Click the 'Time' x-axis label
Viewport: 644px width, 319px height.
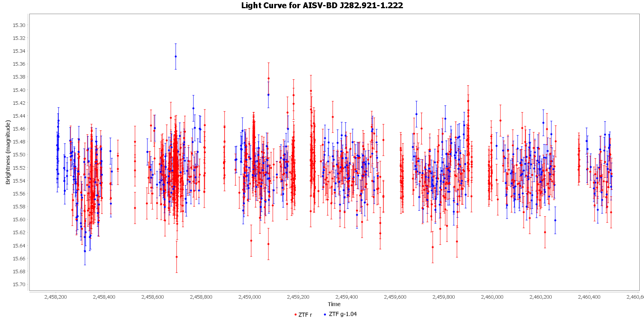click(334, 304)
